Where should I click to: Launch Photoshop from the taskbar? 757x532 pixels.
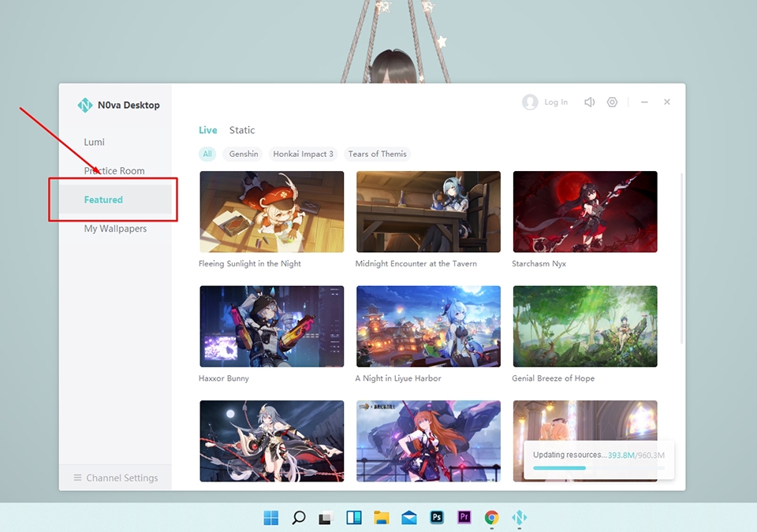point(436,517)
